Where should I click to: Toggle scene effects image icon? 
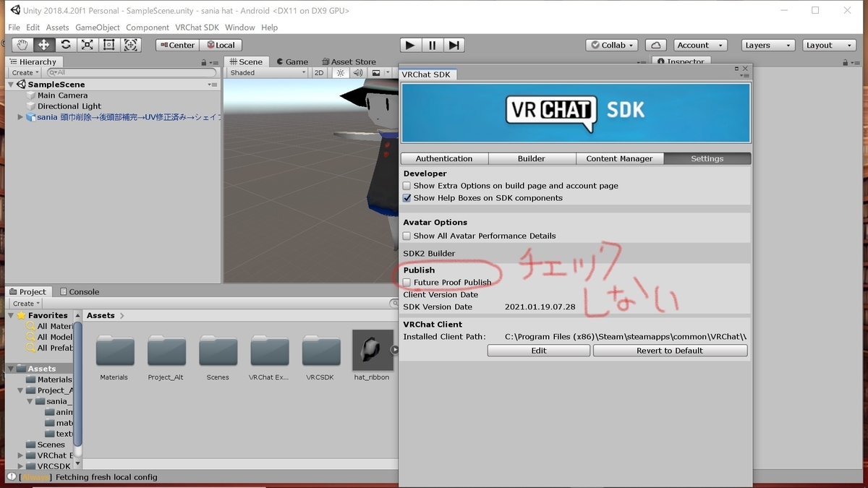[376, 72]
